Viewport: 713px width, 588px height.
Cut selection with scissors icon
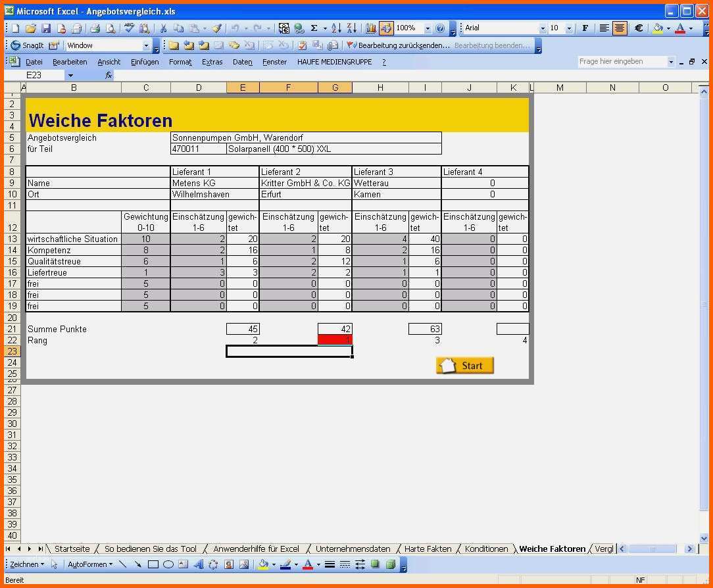click(162, 29)
